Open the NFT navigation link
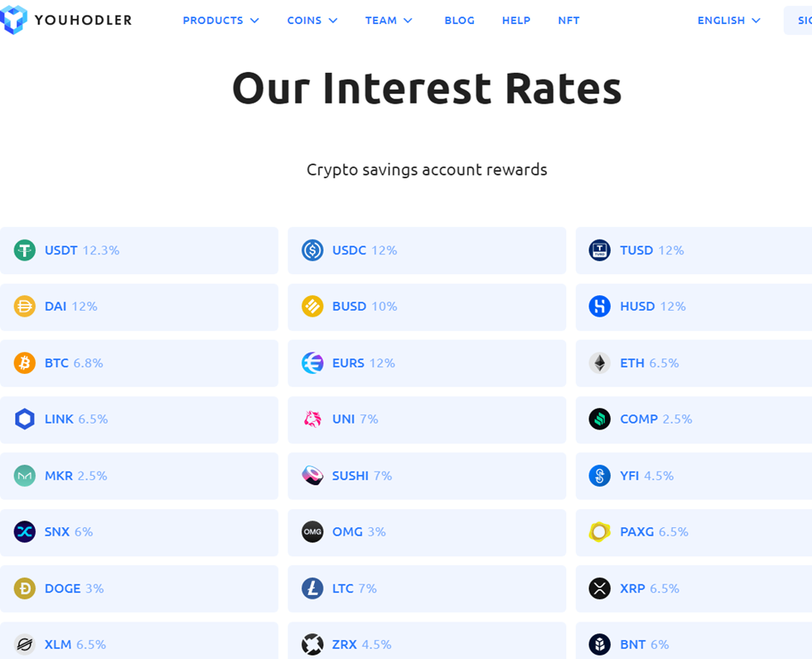 568,20
